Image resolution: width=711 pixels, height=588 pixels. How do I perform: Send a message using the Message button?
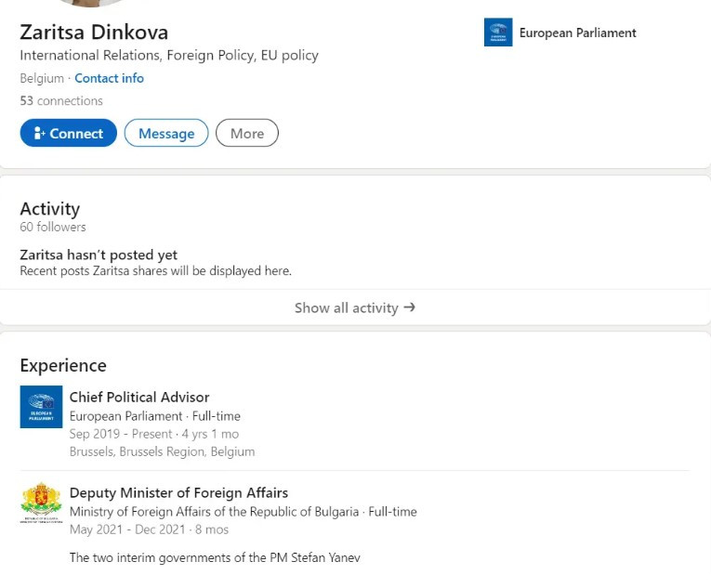(x=166, y=133)
